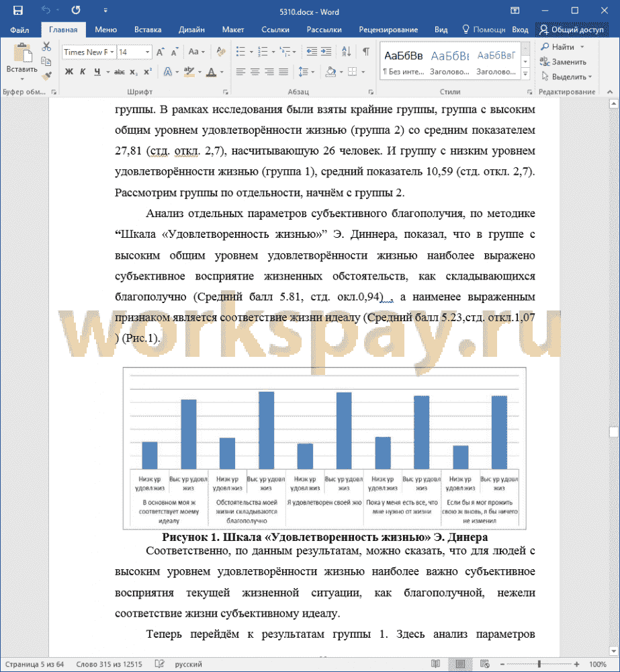The image size is (620, 672).
Task: Click the Заменить replace button
Action: (564, 62)
